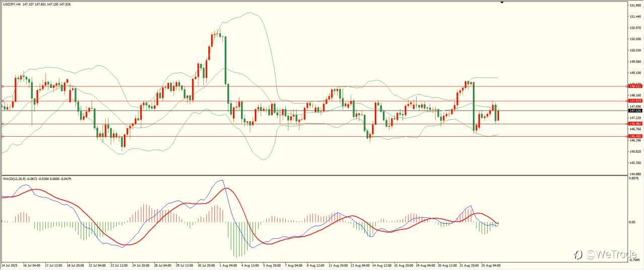Click the current price label 147.526
The width and height of the screenshot is (644, 270).
634,111
